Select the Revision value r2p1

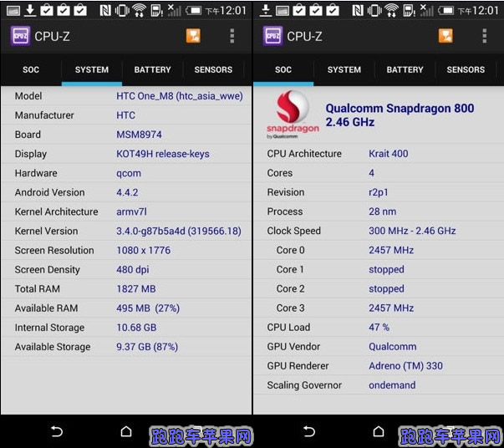379,192
